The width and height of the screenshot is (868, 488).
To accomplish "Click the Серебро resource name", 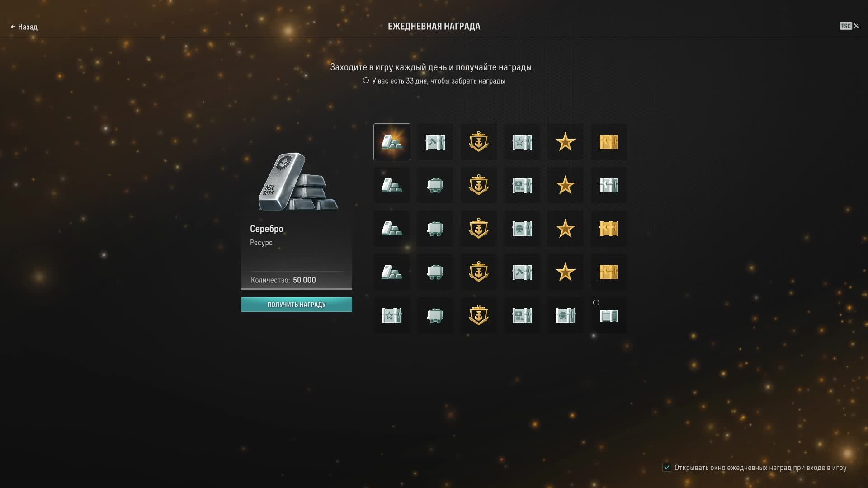I will click(x=266, y=229).
